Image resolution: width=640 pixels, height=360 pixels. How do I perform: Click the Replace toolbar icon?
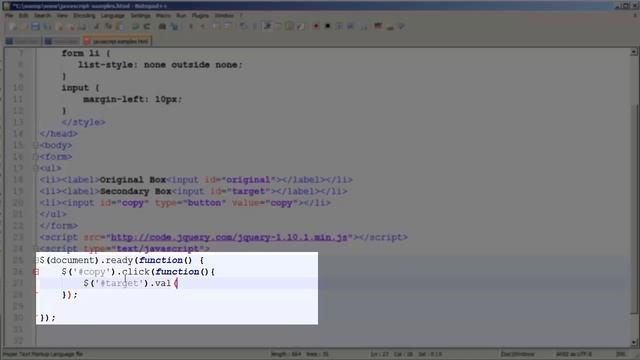[174, 27]
